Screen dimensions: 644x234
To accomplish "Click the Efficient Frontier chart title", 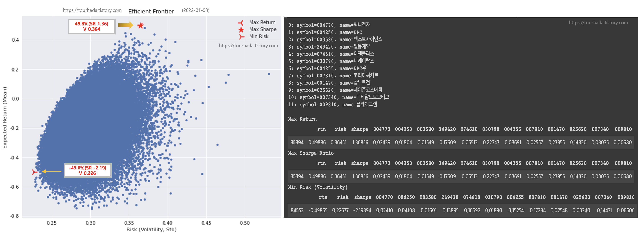I will click(x=151, y=11).
